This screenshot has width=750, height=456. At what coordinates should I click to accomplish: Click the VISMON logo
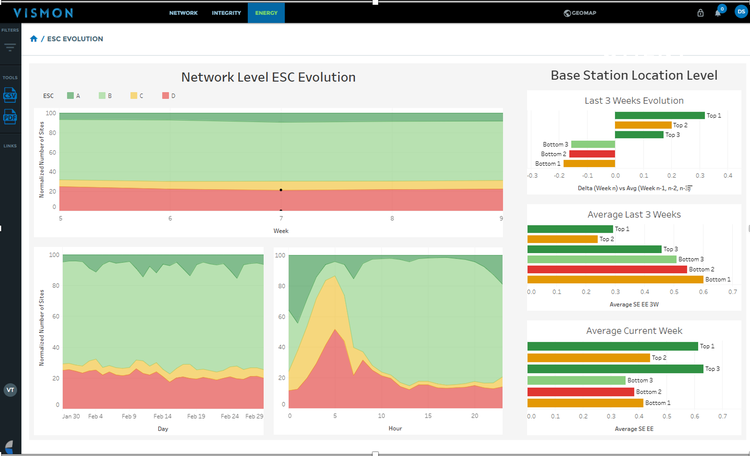[x=44, y=13]
